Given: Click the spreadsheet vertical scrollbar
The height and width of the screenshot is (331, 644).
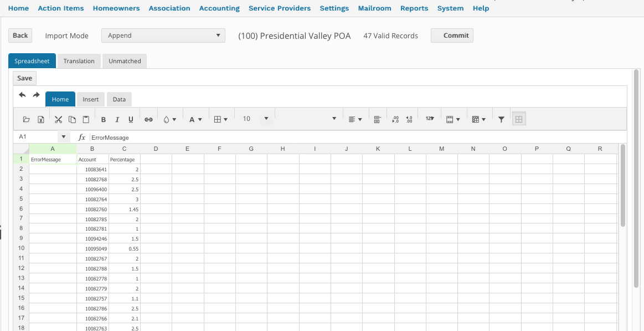Looking at the screenshot, I should (x=622, y=185).
